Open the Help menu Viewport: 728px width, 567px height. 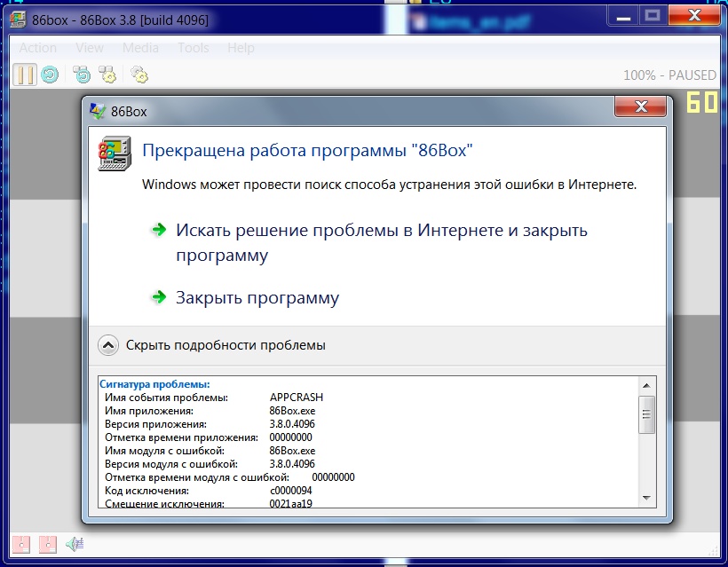click(241, 48)
